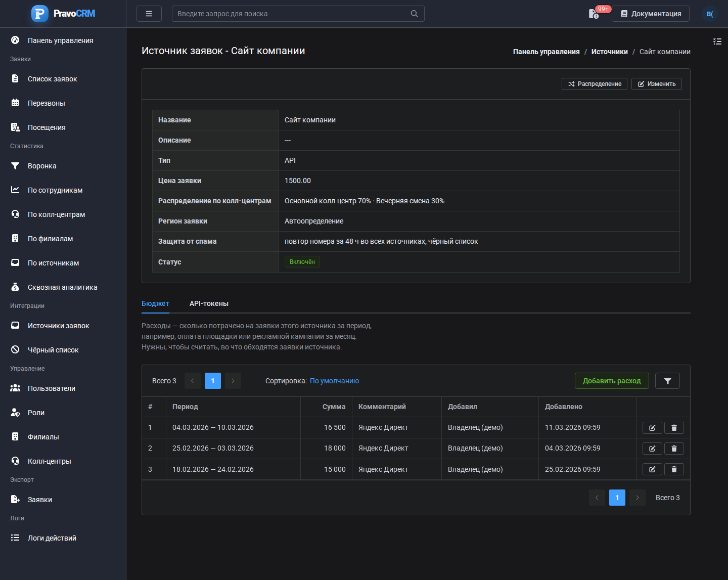Delete the 18.02.2026 — 24.02.2026 expense row
Viewport: 728px width, 580px height.
(x=674, y=469)
